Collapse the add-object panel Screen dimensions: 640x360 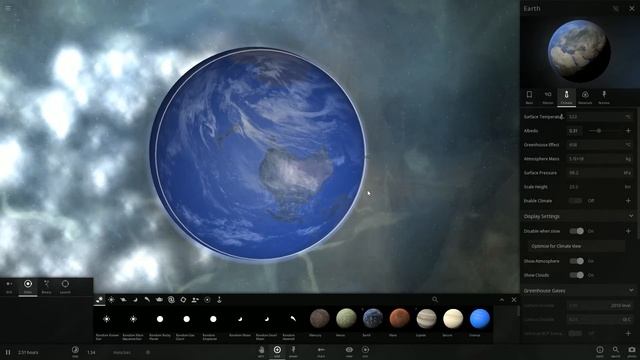coord(502,300)
